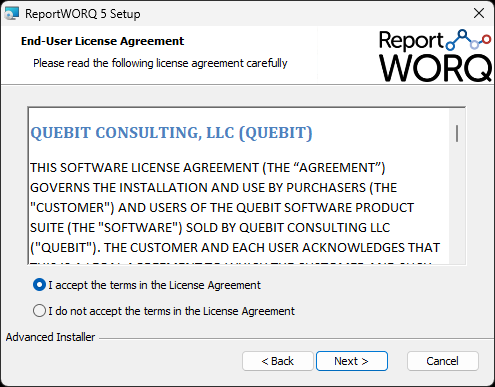Click the "Please read the following license agreement" subtitle
Screen dimensions: 495x387
click(160, 63)
